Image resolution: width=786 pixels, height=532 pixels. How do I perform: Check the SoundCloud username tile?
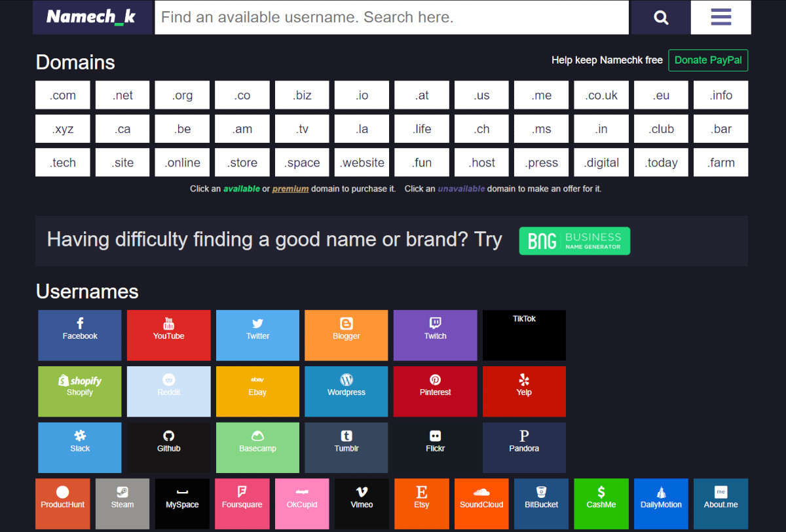[x=481, y=503]
